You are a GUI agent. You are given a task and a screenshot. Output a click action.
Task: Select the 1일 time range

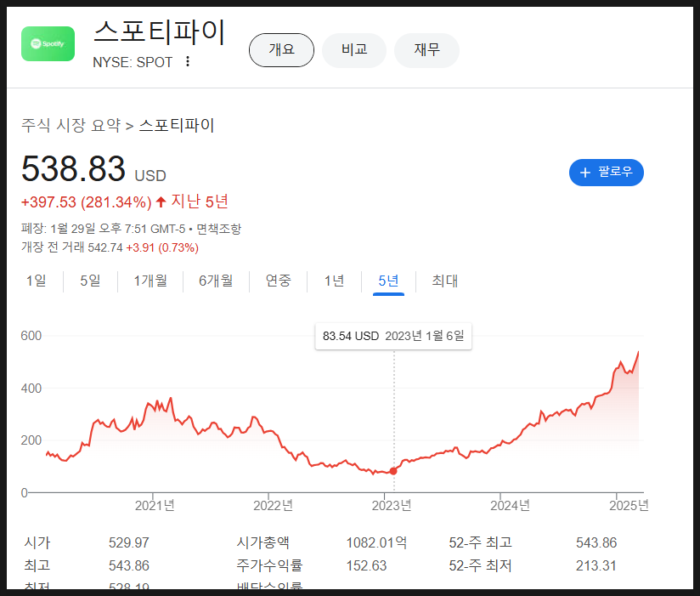click(37, 281)
